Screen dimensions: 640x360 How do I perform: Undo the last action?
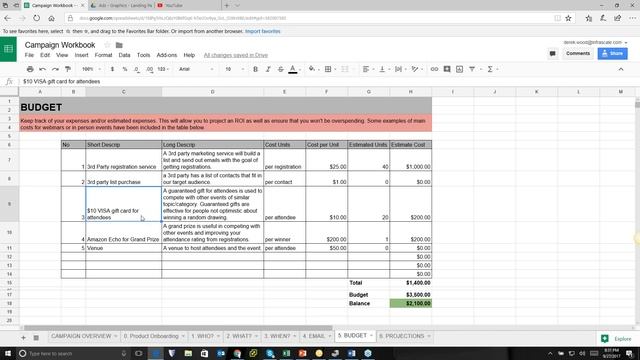tap(42, 69)
